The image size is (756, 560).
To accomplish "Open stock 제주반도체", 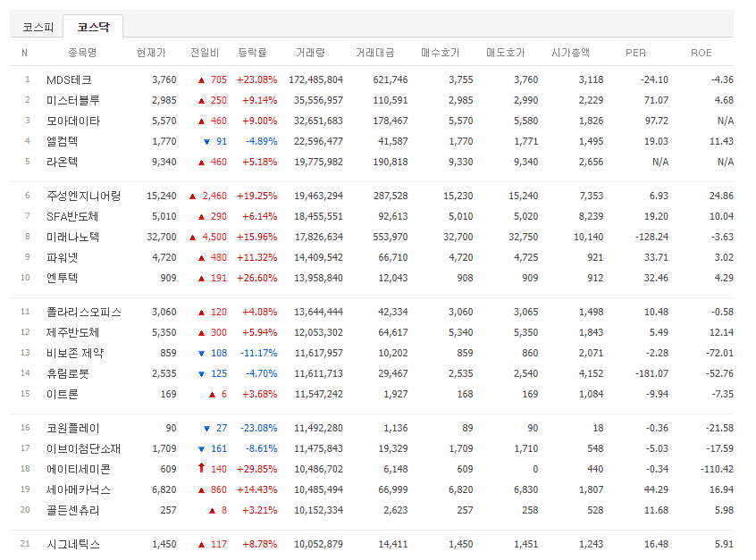I will pos(72,332).
